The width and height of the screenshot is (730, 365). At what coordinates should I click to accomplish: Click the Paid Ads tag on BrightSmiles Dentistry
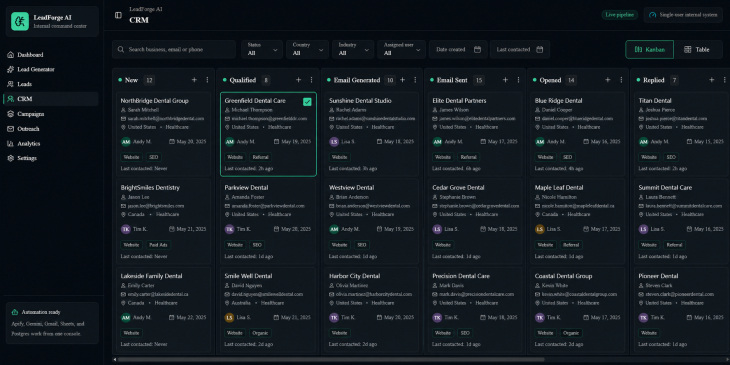pyautogui.click(x=158, y=245)
